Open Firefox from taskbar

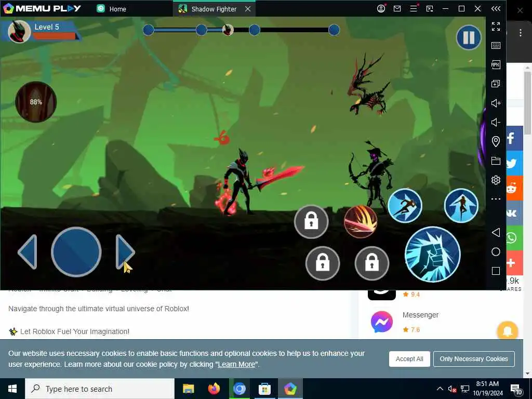pyautogui.click(x=214, y=389)
